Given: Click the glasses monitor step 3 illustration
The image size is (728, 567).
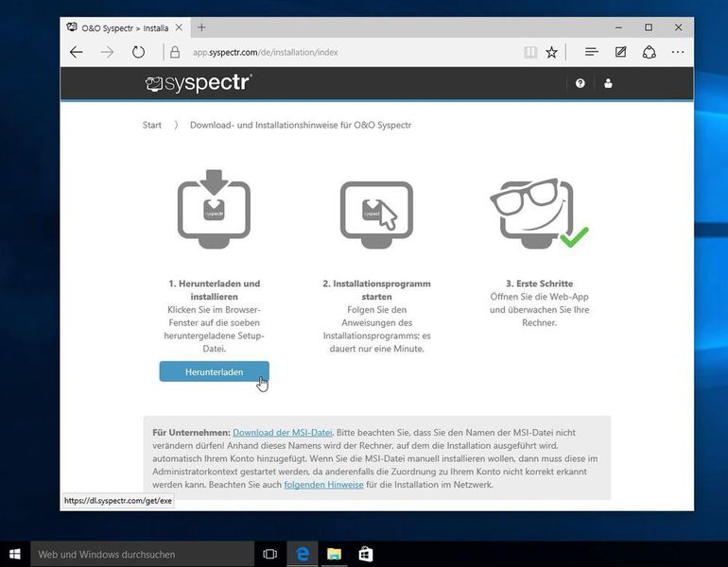Looking at the screenshot, I should pyautogui.click(x=540, y=214).
